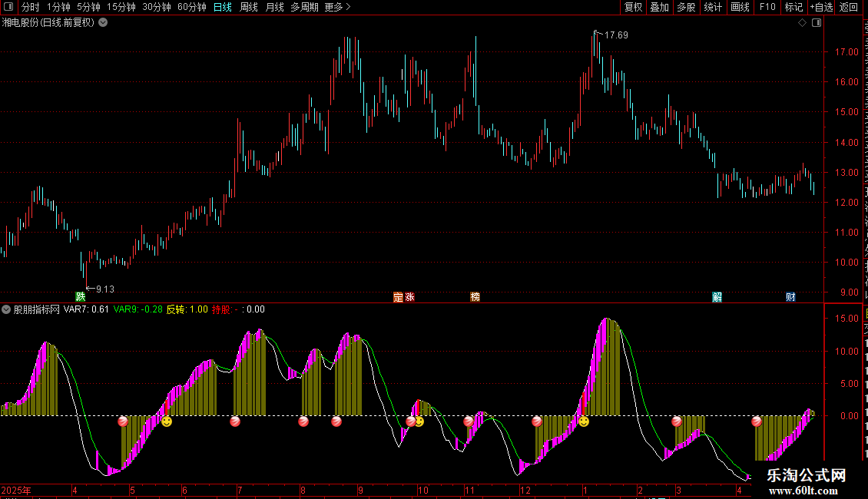The image size is (868, 499).
Task: Click the red ball signal near July
Action: [235, 421]
